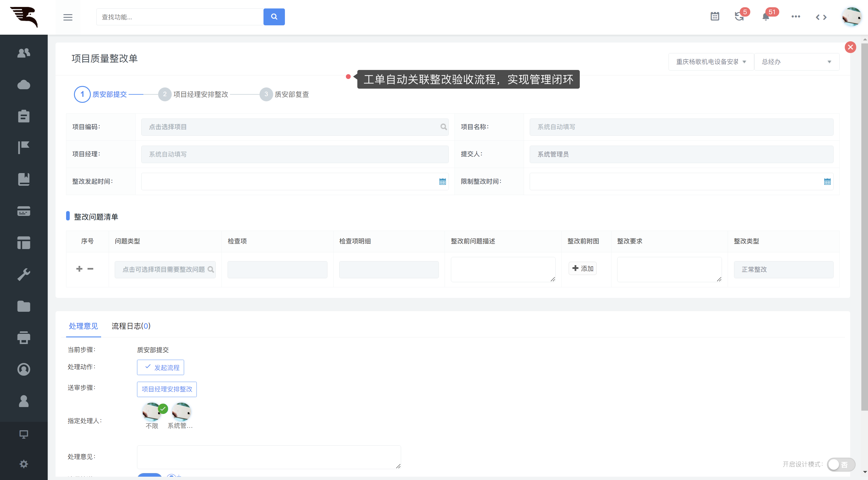Open the 正常整改 type dropdown
The image size is (868, 480).
coord(783,270)
